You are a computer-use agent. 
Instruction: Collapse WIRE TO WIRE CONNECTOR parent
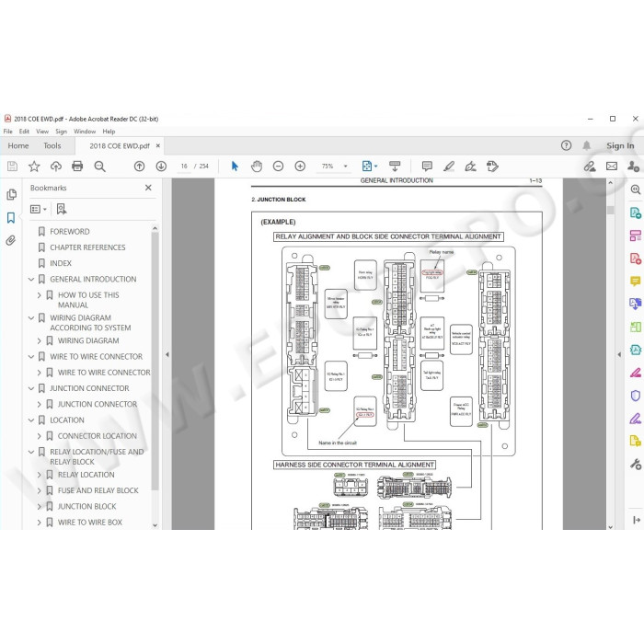pos(30,357)
